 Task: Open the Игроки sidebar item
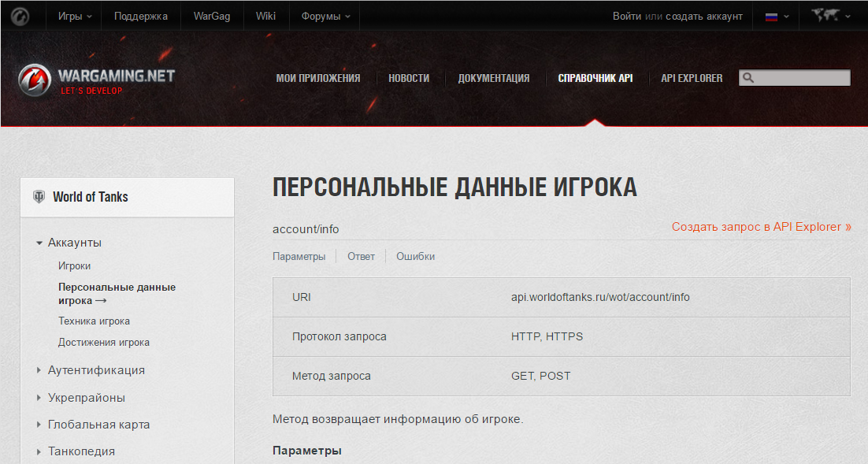(74, 265)
